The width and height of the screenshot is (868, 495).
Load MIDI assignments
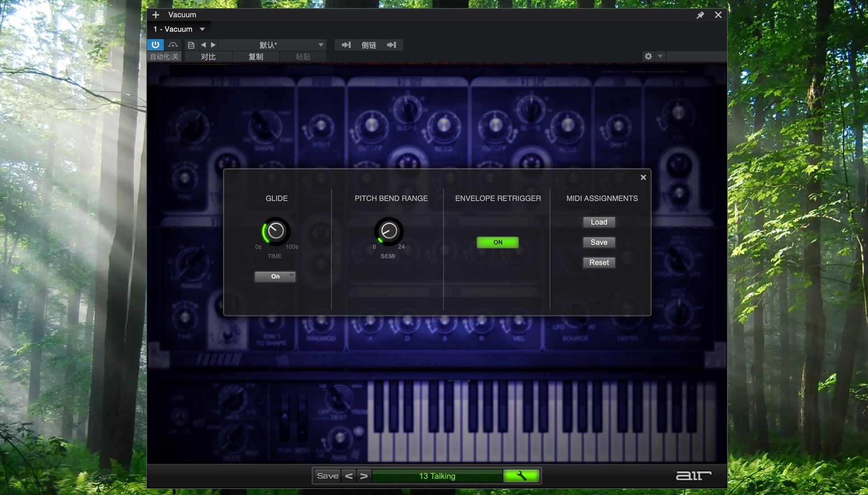click(x=599, y=222)
